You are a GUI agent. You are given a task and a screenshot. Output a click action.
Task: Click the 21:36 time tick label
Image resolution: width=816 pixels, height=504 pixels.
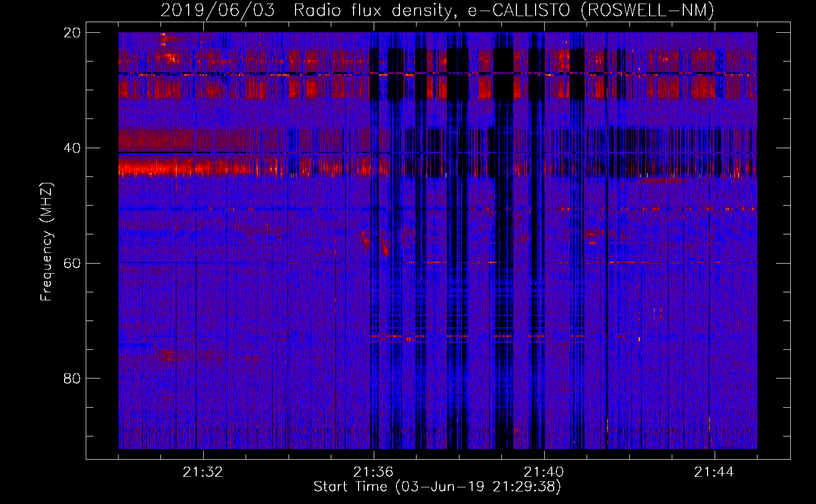pos(373,472)
